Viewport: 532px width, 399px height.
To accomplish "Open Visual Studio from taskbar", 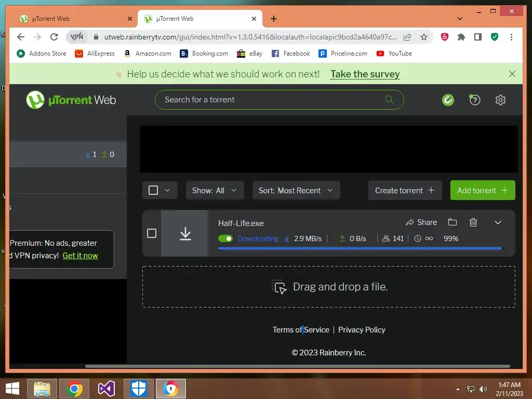I will click(106, 389).
